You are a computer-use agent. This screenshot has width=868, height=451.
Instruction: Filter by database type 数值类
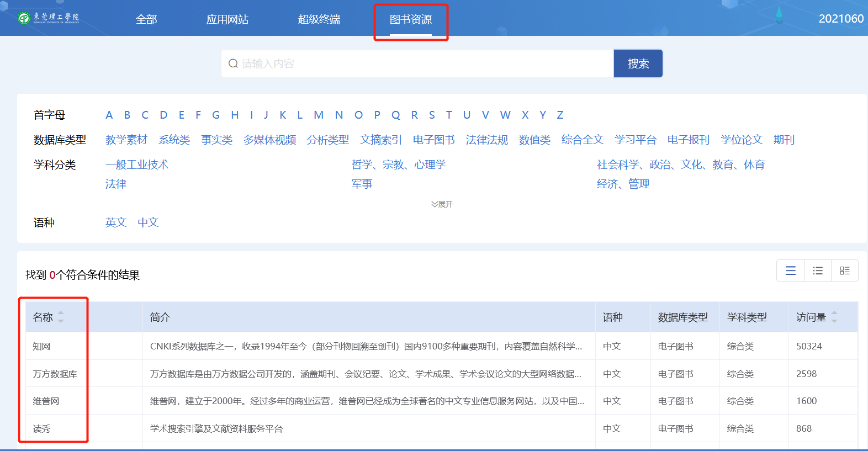pos(535,140)
